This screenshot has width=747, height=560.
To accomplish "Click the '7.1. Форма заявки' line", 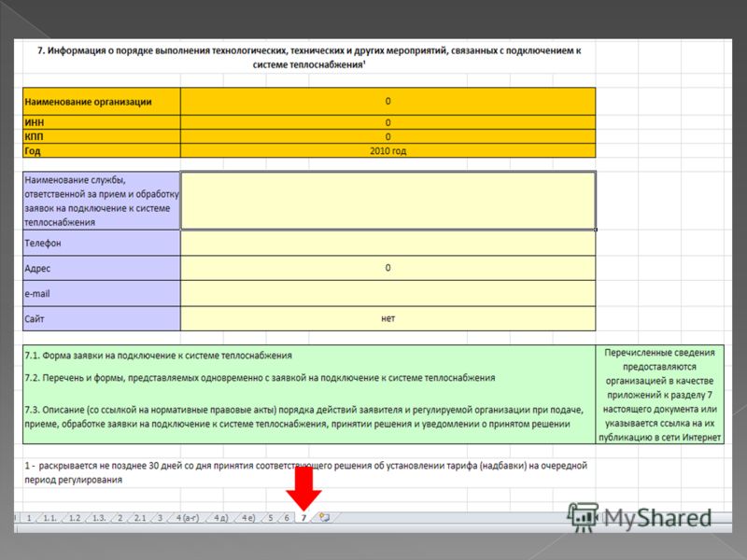I will tap(158, 356).
